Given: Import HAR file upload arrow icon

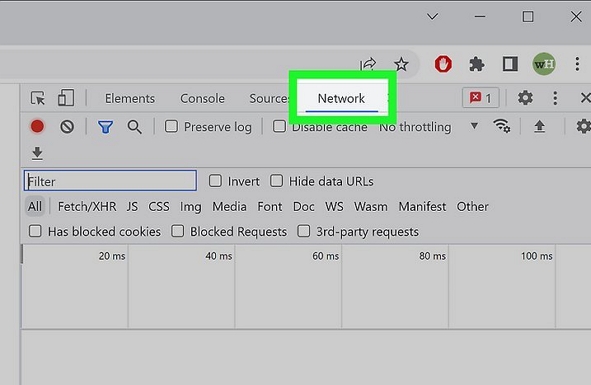Looking at the screenshot, I should pos(539,126).
